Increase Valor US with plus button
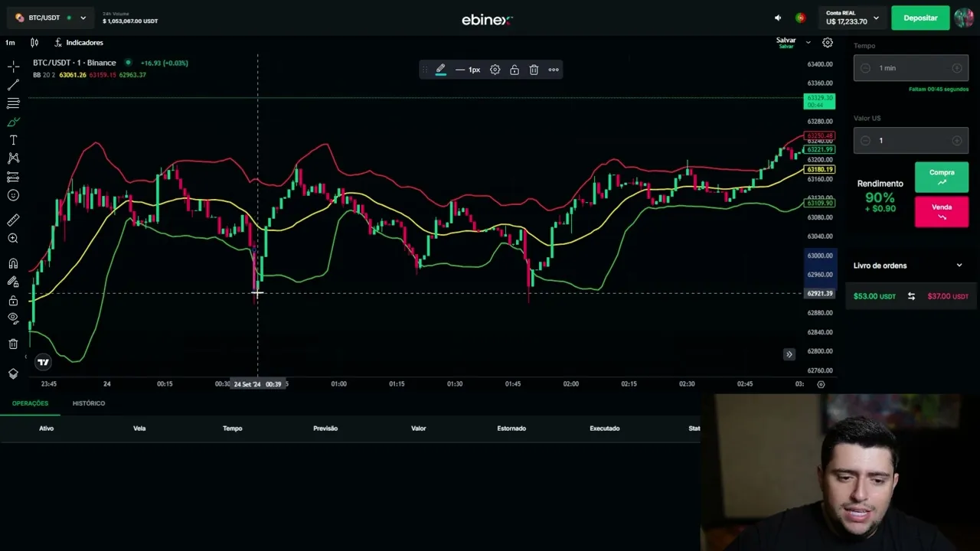Screen dimensions: 980x551 [x=957, y=141]
